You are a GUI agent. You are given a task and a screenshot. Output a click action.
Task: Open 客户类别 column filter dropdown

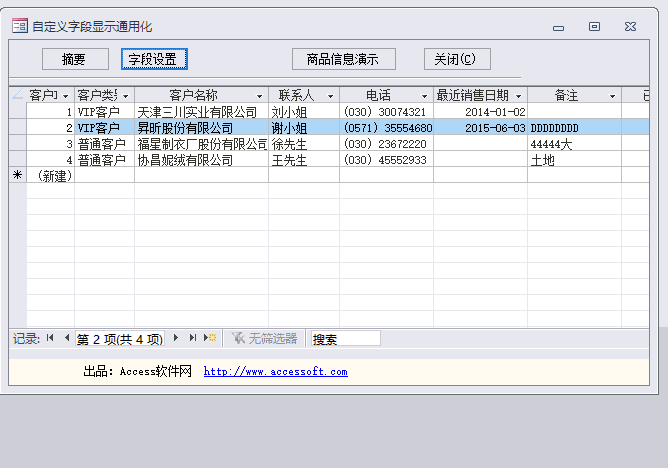click(126, 96)
